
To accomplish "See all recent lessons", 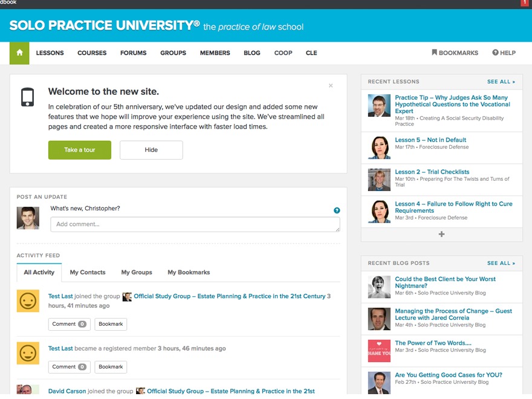I will (501, 82).
